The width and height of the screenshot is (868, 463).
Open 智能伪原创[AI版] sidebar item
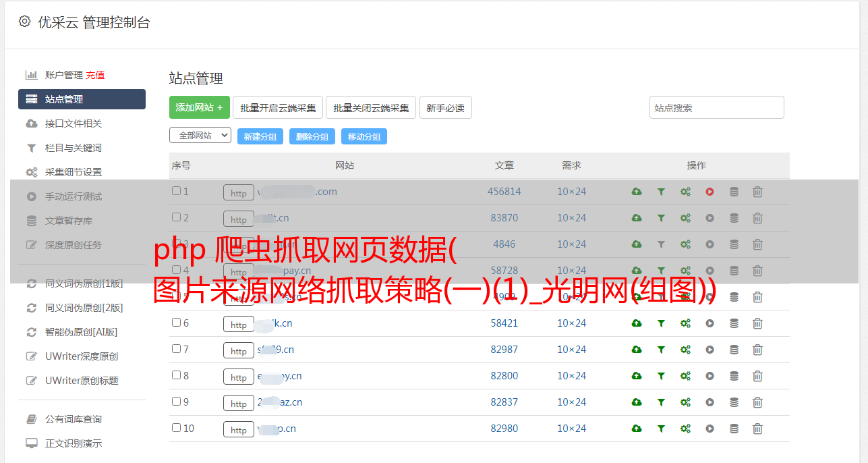click(81, 332)
